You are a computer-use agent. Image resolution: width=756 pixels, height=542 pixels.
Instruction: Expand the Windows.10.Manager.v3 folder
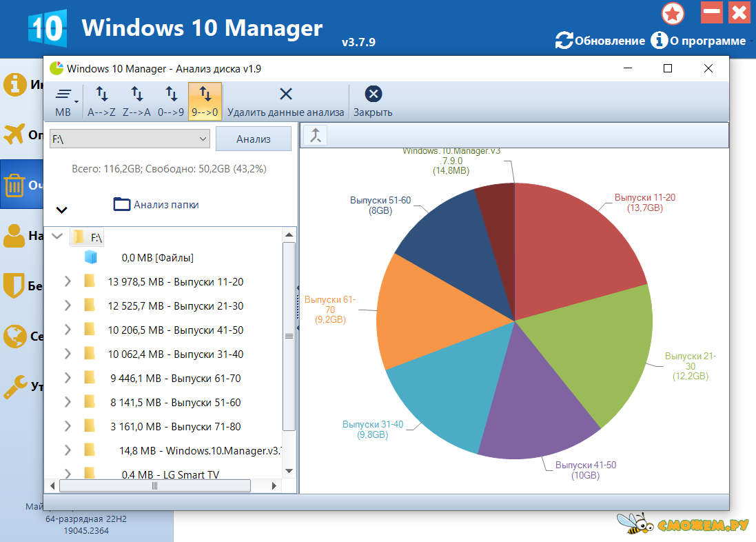(68, 450)
